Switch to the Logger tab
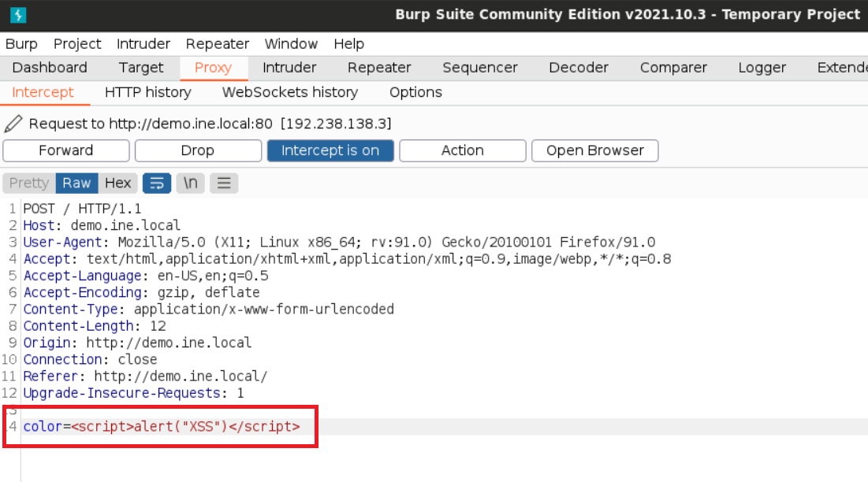 coord(762,68)
